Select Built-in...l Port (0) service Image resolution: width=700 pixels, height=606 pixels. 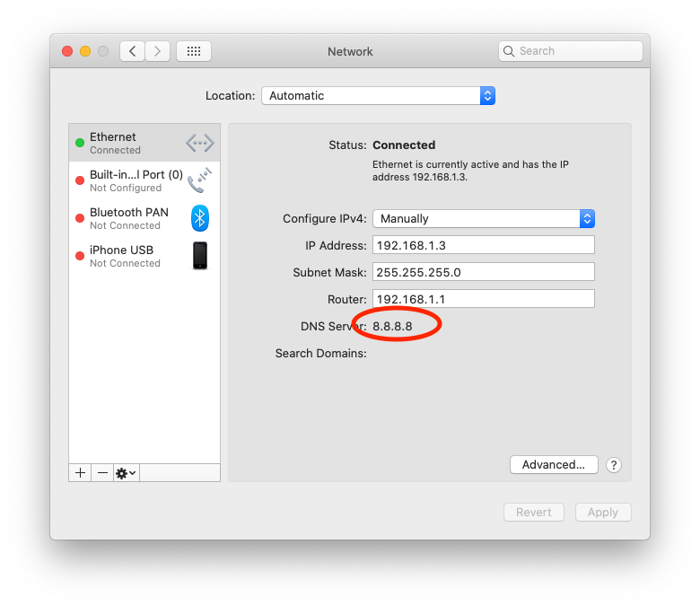(x=144, y=180)
